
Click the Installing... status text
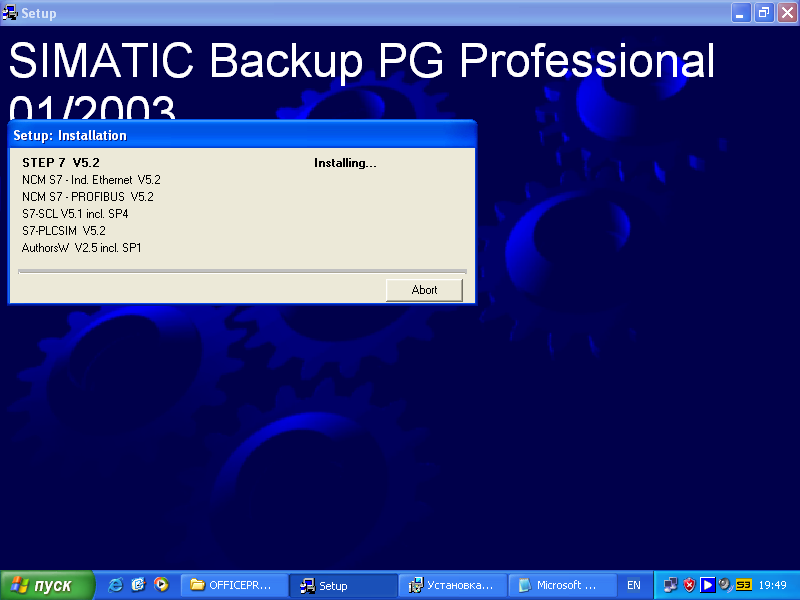[345, 163]
